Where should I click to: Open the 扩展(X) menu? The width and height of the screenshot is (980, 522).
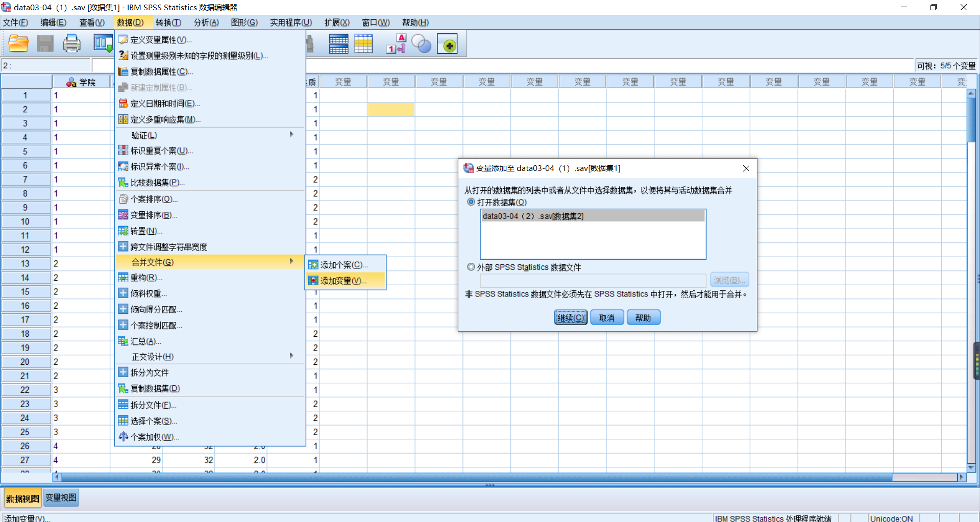coord(337,22)
